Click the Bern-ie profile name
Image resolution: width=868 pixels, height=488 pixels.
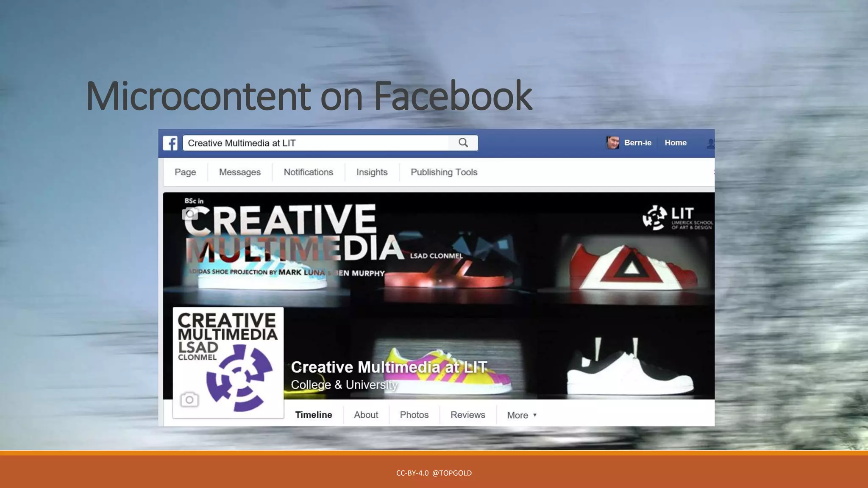click(637, 143)
